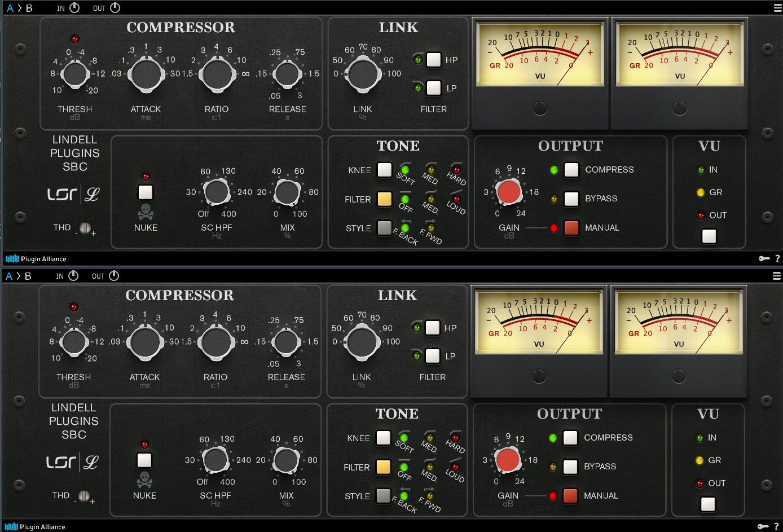Click the question mark help in top plugin
This screenshot has width=783, height=532.
777,258
